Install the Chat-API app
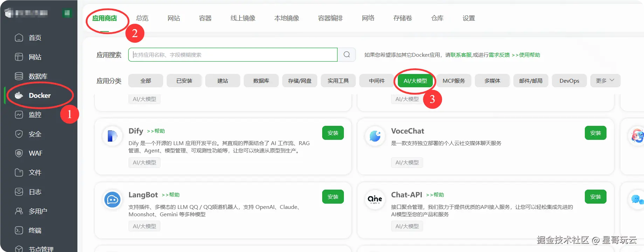 [596, 197]
